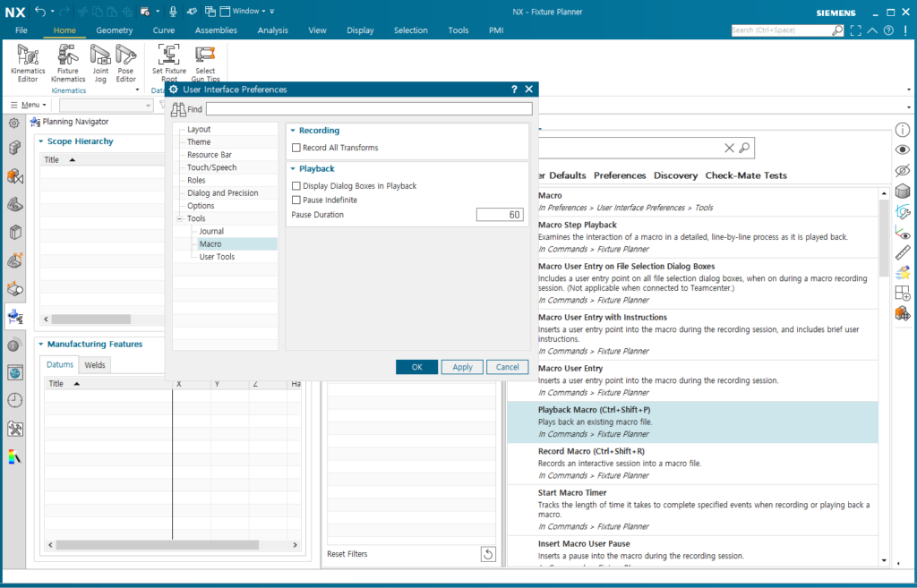This screenshot has width=917, height=588.
Task: Click the settings gear on resource bar
Action: tap(14, 123)
